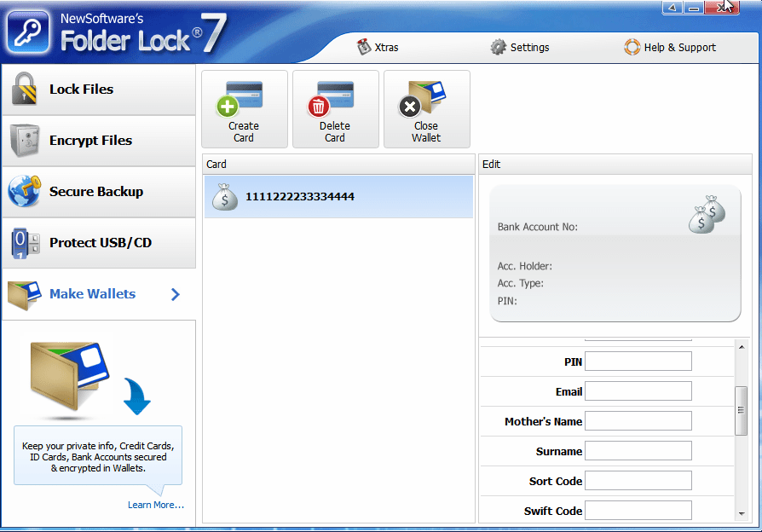Screen dimensions: 762x532
Task: Click the Swift Code field
Action: click(638, 511)
